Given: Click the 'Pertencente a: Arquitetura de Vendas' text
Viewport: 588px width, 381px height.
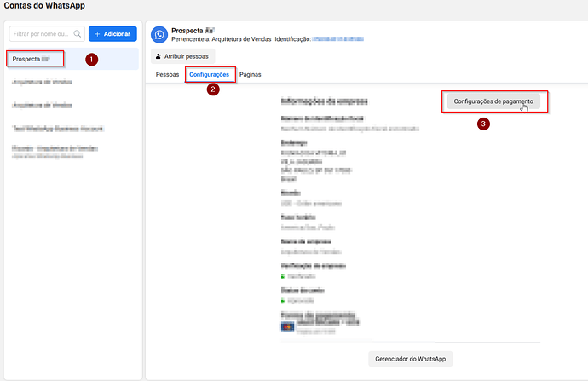Looking at the screenshot, I should 222,39.
